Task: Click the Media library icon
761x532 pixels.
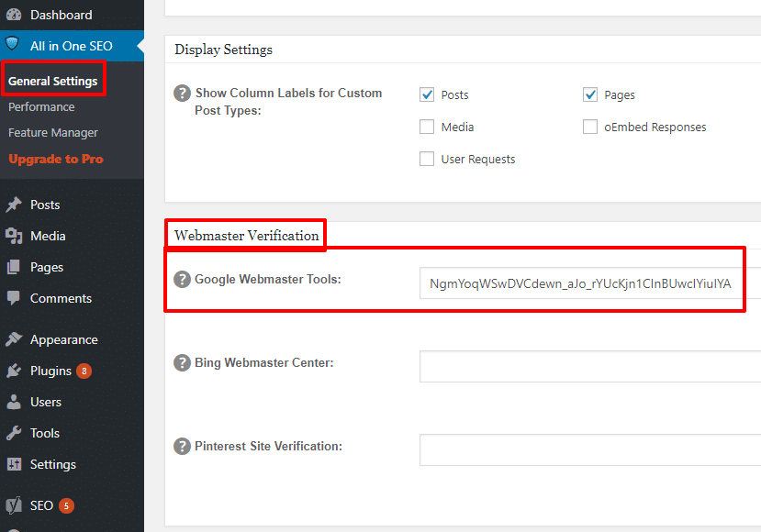Action: (14, 236)
